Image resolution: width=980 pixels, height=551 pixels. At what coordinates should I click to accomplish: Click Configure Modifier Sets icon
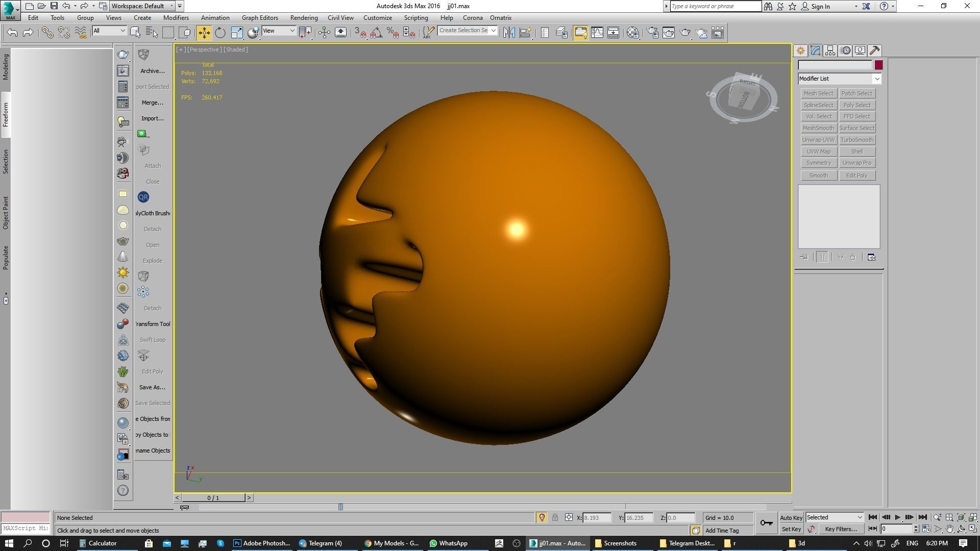[871, 257]
